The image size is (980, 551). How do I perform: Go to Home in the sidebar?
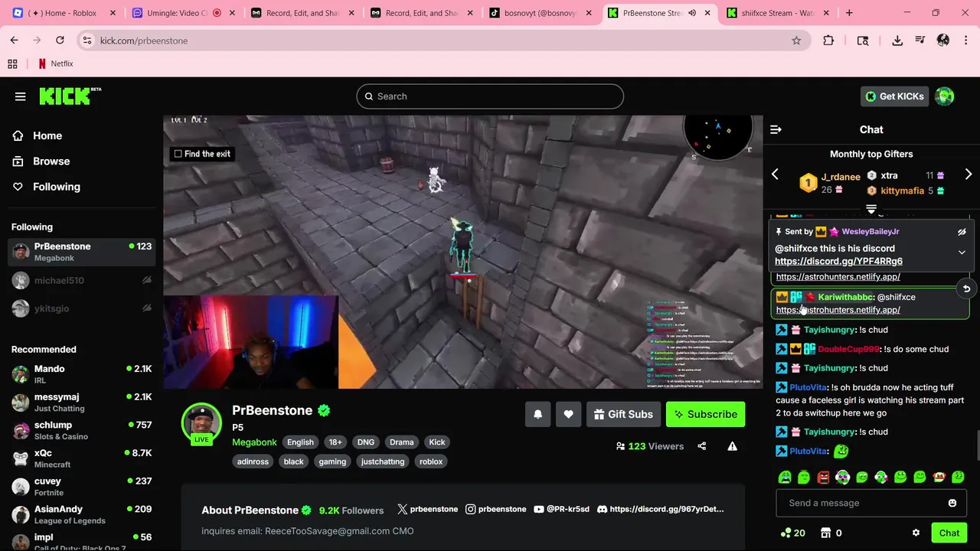coord(47,135)
